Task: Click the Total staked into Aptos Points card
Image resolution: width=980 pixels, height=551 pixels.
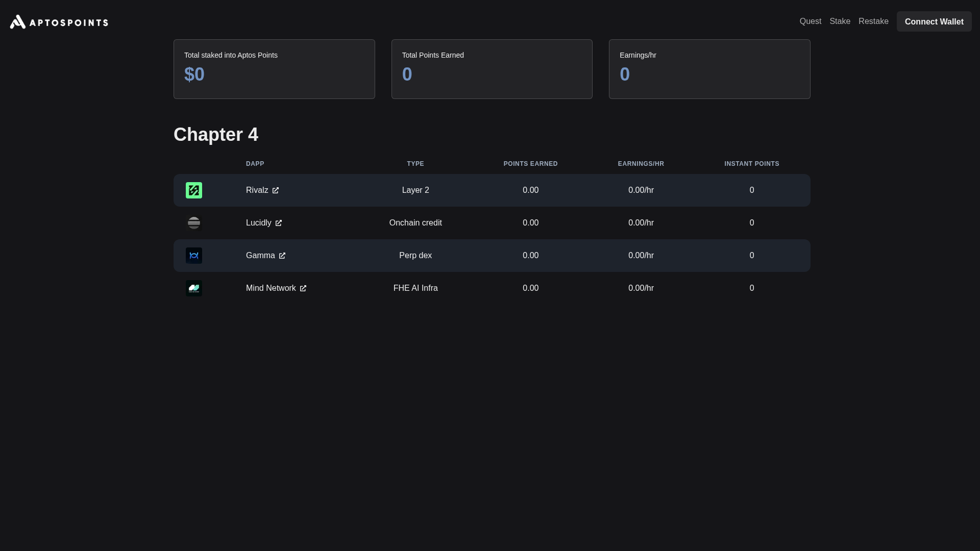Action: [x=274, y=69]
